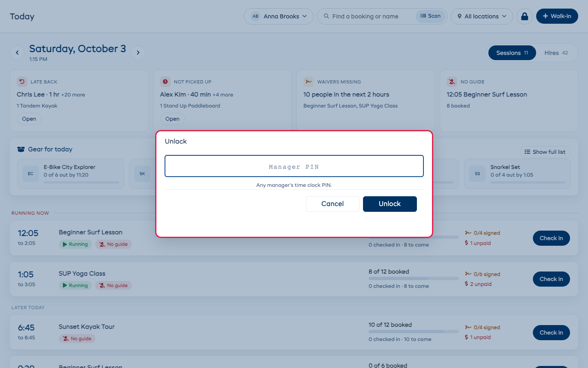Click the Waivers Missing signature icon
Viewport: 588px width, 368px height.
(x=309, y=82)
